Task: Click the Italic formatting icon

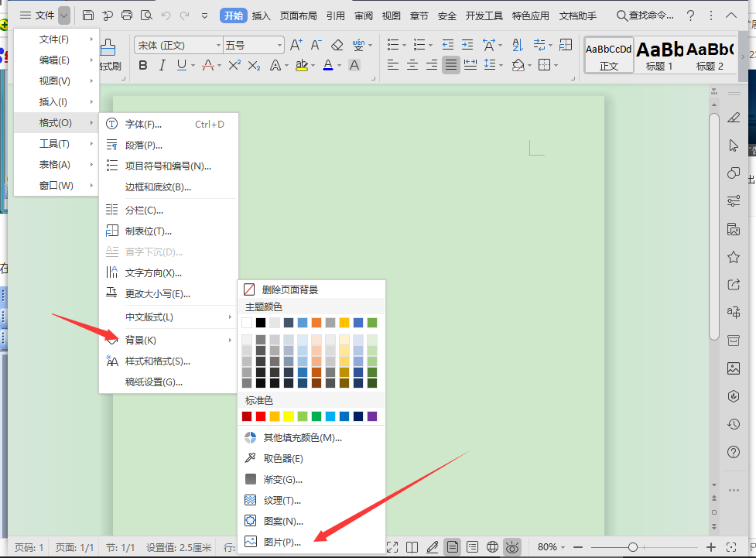Action: point(162,66)
